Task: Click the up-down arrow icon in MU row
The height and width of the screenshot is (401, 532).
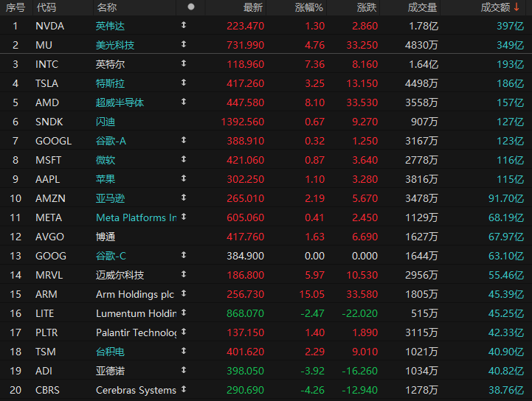Action: pyautogui.click(x=184, y=44)
